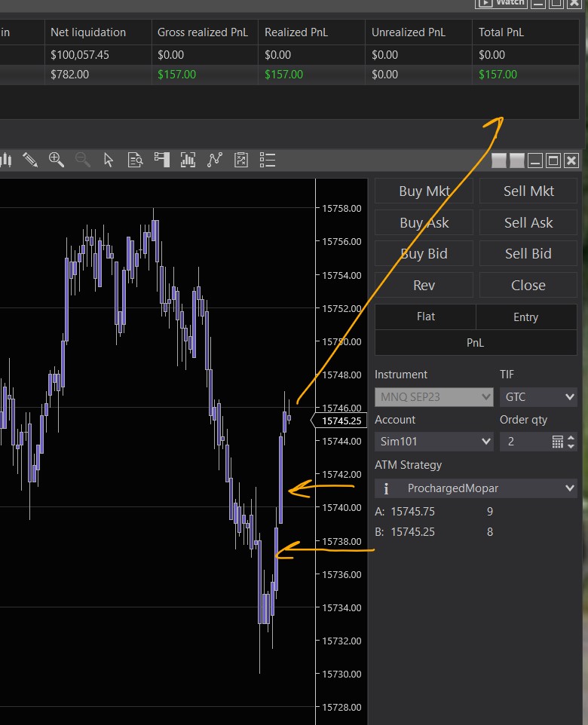Click the ask price 15745.75
Screen dimensions: 588x725
[412, 512]
